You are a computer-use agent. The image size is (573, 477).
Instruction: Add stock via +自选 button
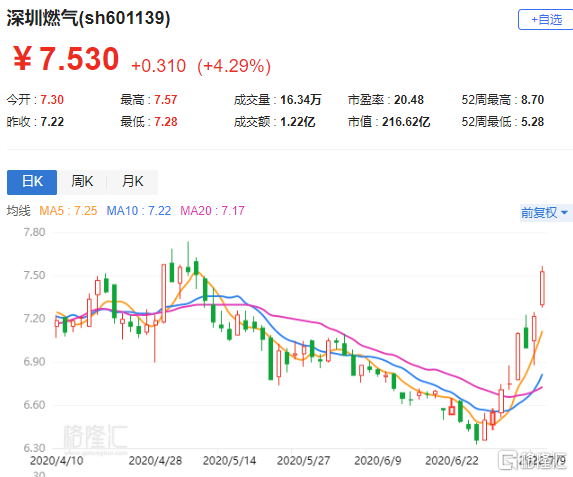pos(546,19)
